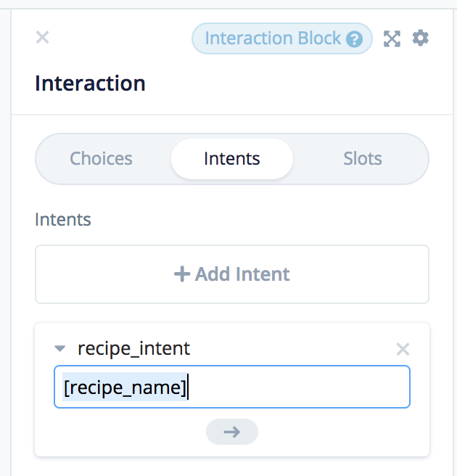Expand the editor to fullscreen
Image resolution: width=457 pixels, height=476 pixels.
click(x=392, y=38)
